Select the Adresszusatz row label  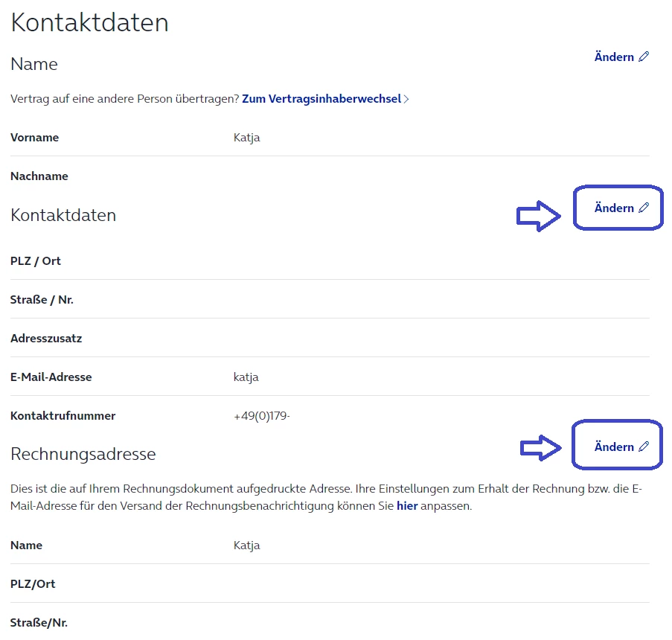tap(46, 339)
